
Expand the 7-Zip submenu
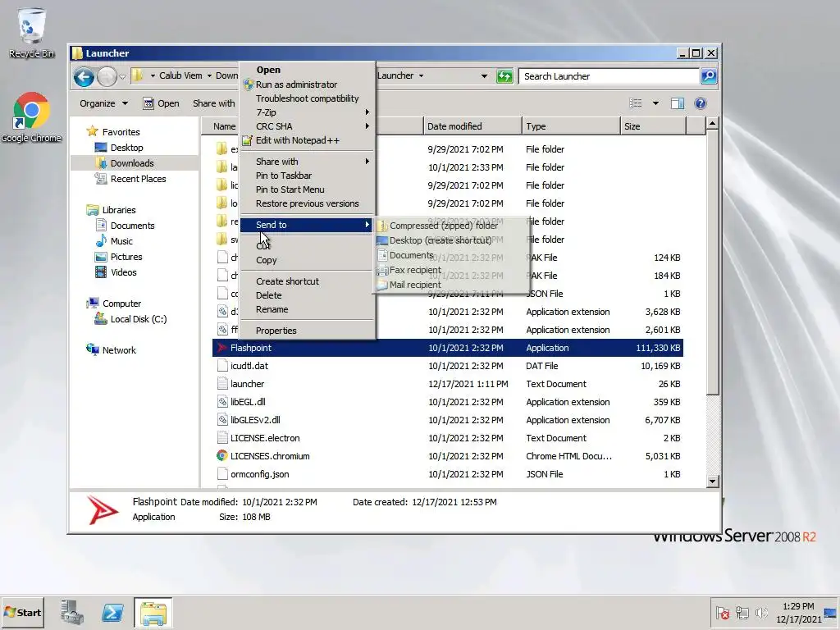(x=307, y=112)
